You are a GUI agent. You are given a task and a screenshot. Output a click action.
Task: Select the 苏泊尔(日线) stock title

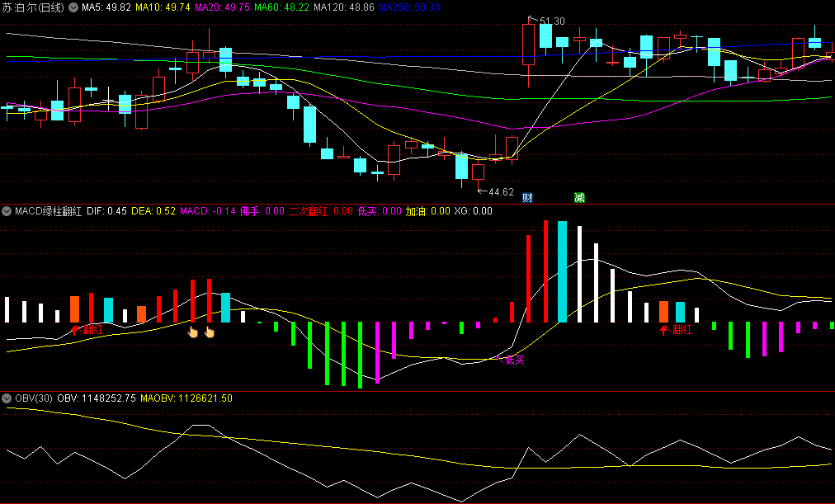point(33,7)
